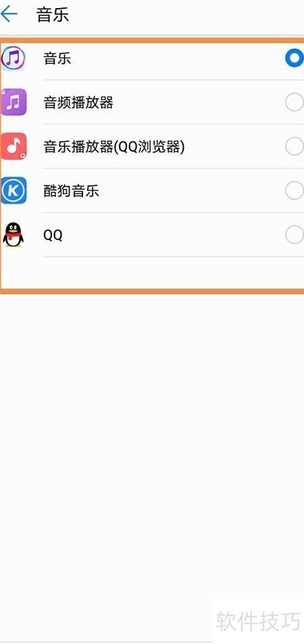This screenshot has width=304, height=644.
Task: Click the 音乐 page title in header
Action: point(53,15)
